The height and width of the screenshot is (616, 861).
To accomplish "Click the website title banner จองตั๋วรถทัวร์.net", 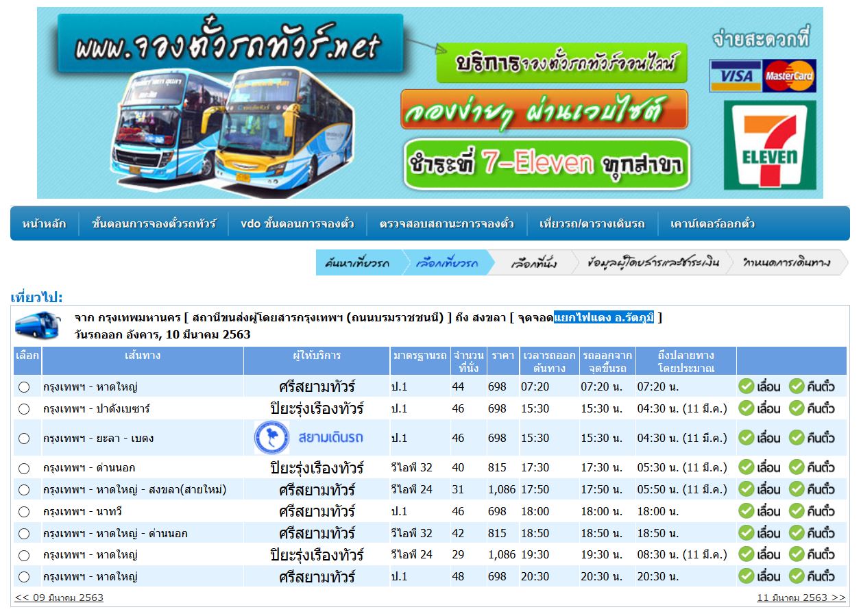I will coord(230,45).
